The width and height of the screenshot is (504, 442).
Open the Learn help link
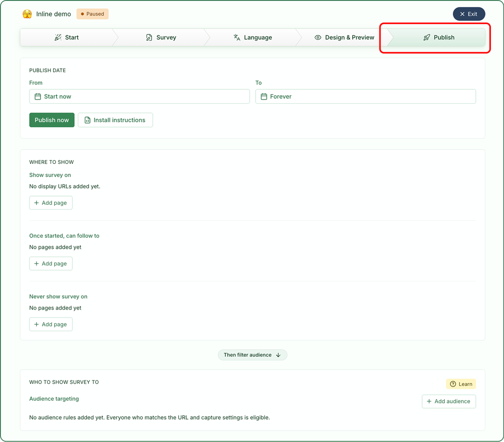click(461, 384)
